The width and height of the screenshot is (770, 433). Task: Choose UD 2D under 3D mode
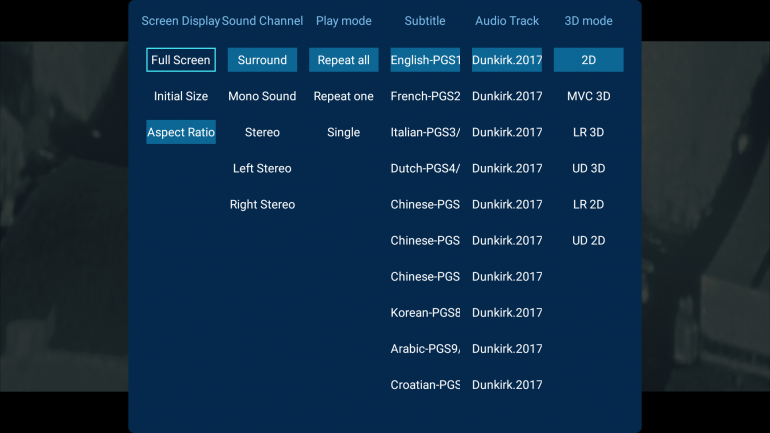[x=588, y=240]
